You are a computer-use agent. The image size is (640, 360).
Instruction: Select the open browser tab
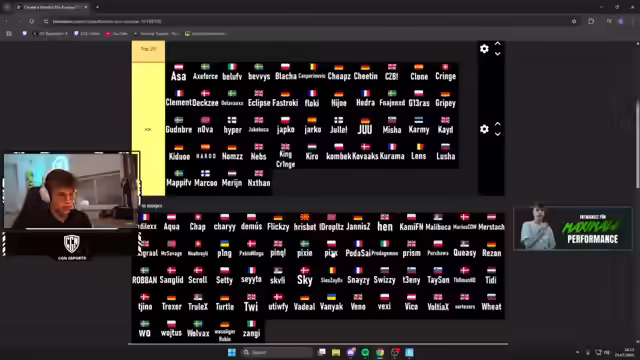coord(52,7)
